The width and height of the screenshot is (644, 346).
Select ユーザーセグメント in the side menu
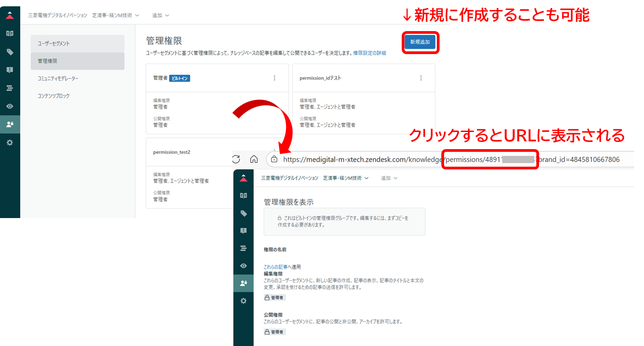[77, 44]
